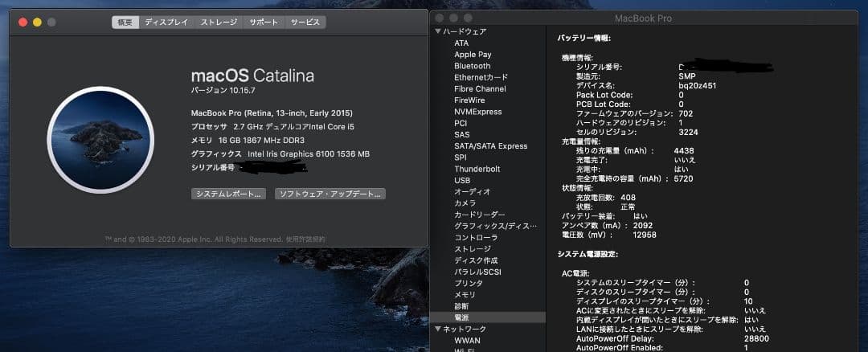This screenshot has width=868, height=352.
Task: Select SATA/SATA Express in the sidebar
Action: pyautogui.click(x=490, y=146)
